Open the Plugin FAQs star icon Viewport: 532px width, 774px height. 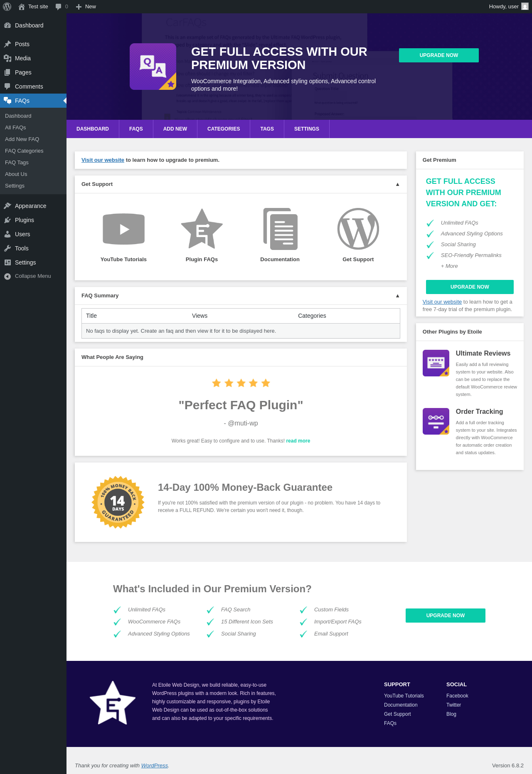pyautogui.click(x=202, y=229)
